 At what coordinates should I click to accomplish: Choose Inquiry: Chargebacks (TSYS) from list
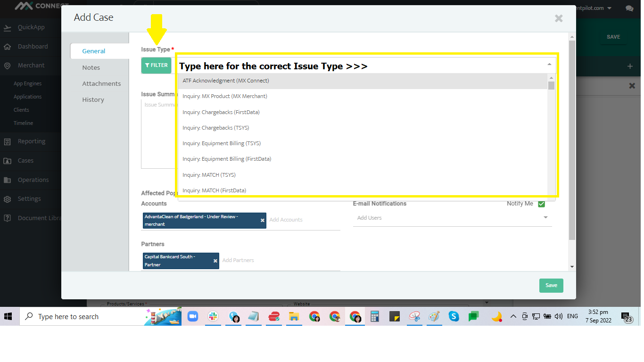coord(216,128)
